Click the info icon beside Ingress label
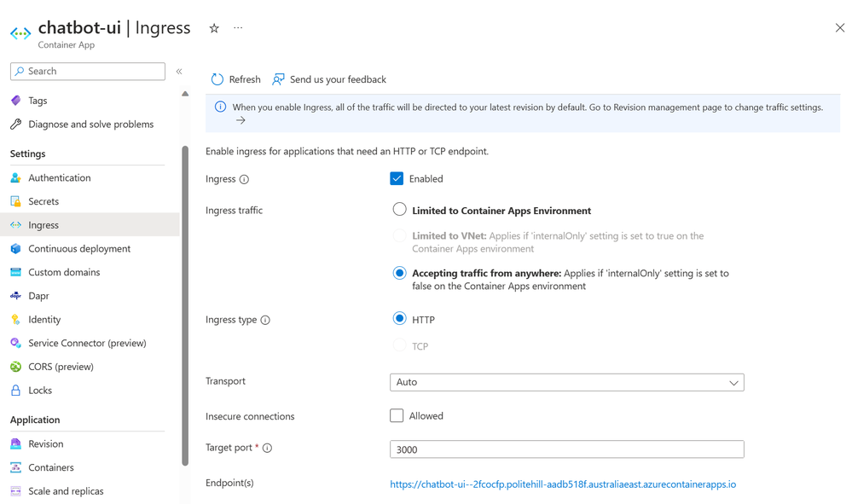852x504 pixels. point(245,179)
